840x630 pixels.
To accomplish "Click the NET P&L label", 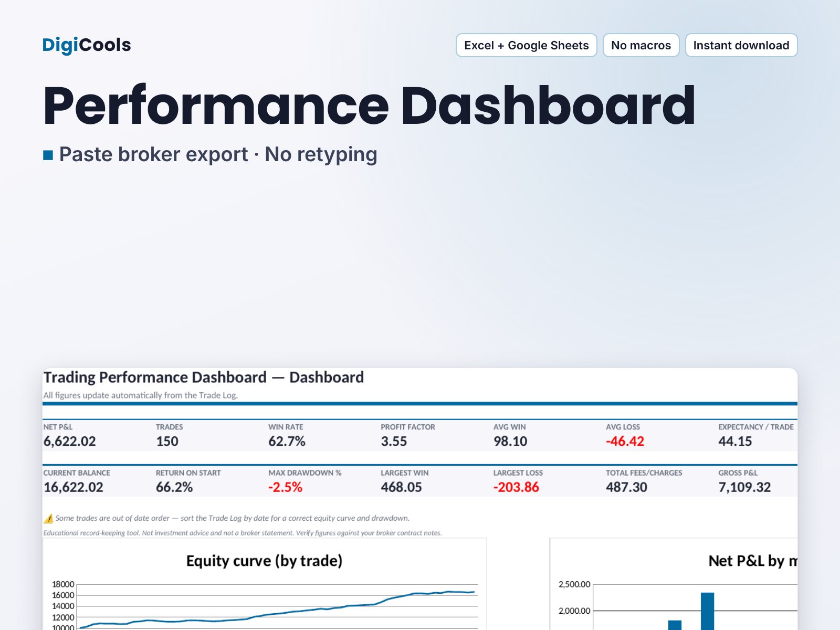I will click(58, 427).
